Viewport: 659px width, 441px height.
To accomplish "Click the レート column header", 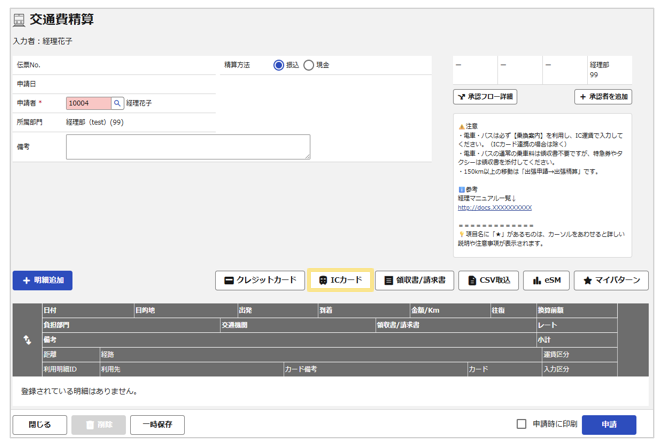I will click(x=577, y=325).
